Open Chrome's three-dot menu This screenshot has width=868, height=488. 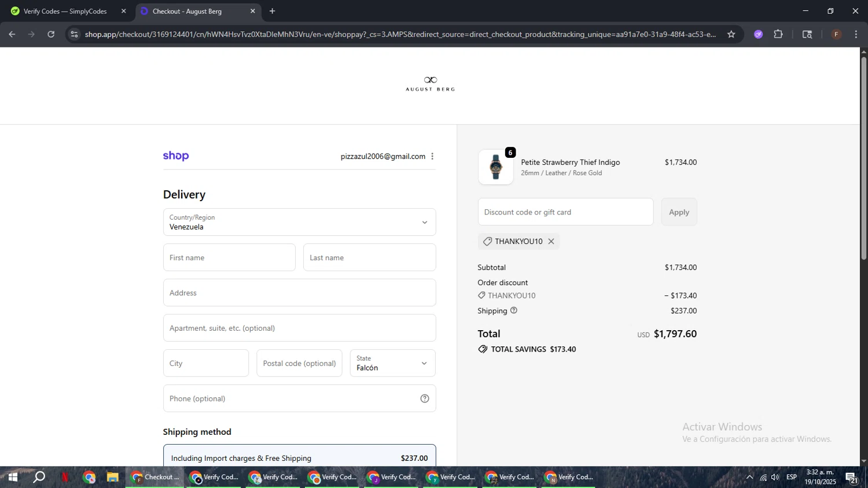pos(856,34)
